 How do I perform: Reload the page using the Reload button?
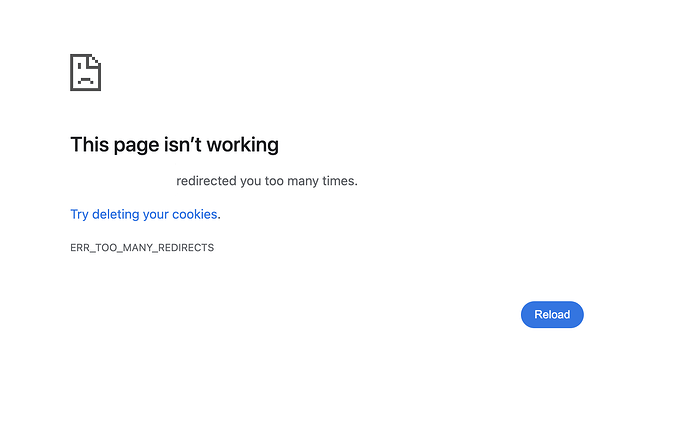tap(552, 314)
